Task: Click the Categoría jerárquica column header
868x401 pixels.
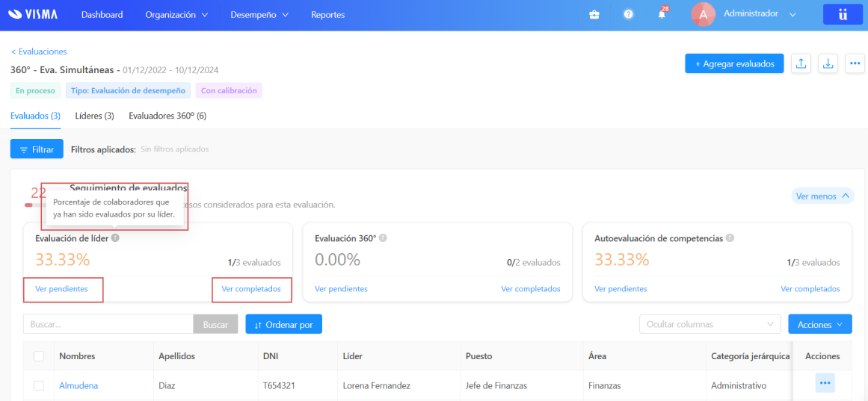Action: click(750, 356)
